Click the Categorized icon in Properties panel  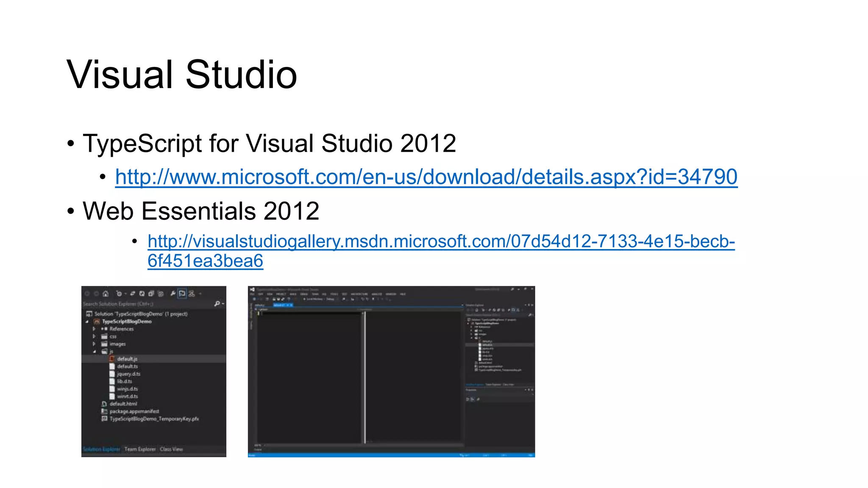(468, 399)
